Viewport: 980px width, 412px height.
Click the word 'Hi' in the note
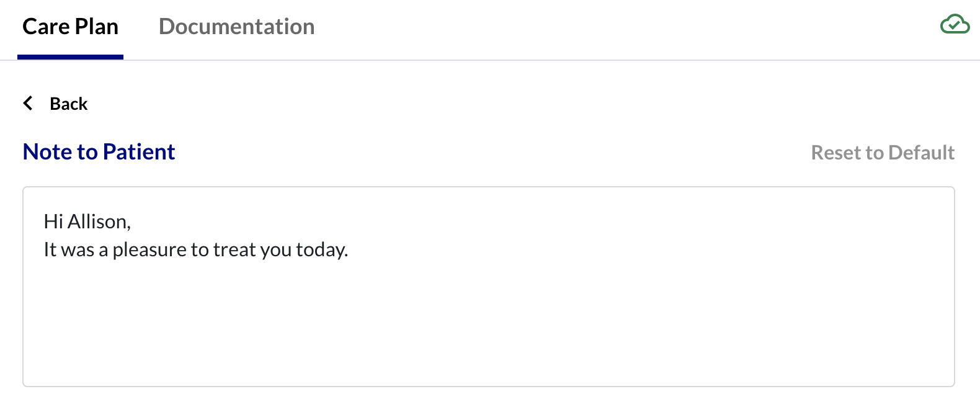point(53,222)
